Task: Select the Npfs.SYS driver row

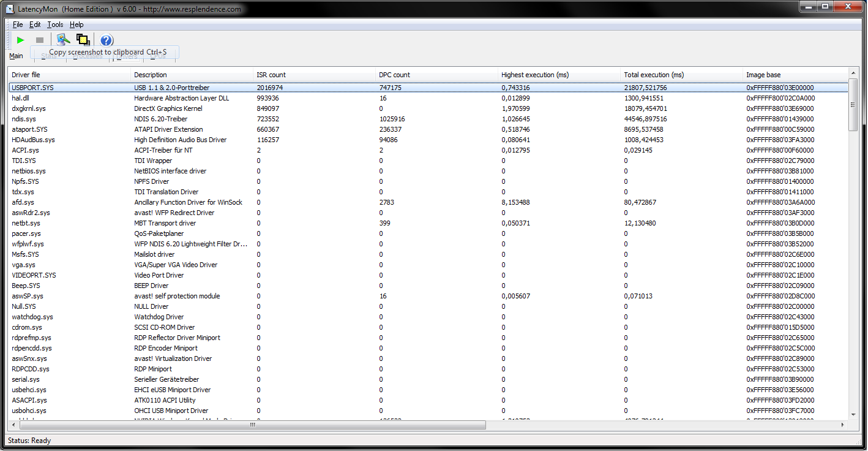Action: click(428, 181)
